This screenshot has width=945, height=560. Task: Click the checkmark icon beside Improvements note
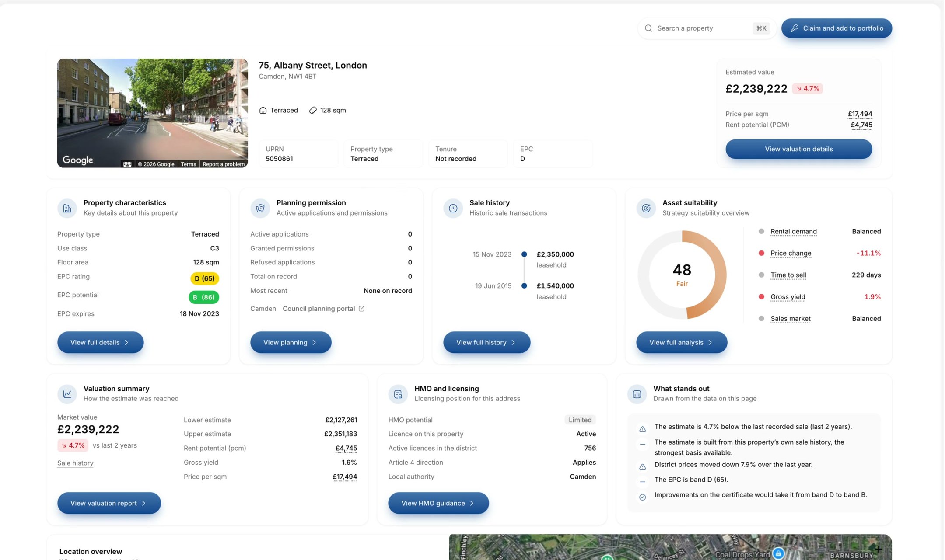[x=642, y=497]
